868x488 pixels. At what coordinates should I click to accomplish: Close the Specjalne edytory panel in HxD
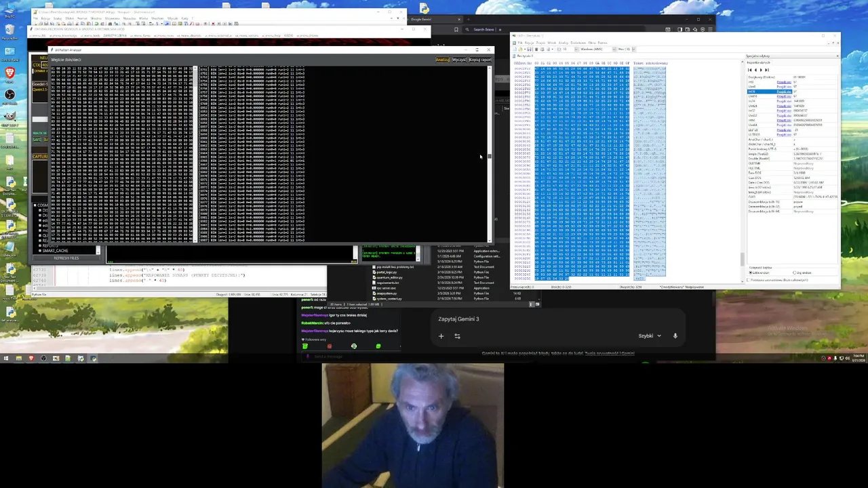pyautogui.click(x=837, y=56)
